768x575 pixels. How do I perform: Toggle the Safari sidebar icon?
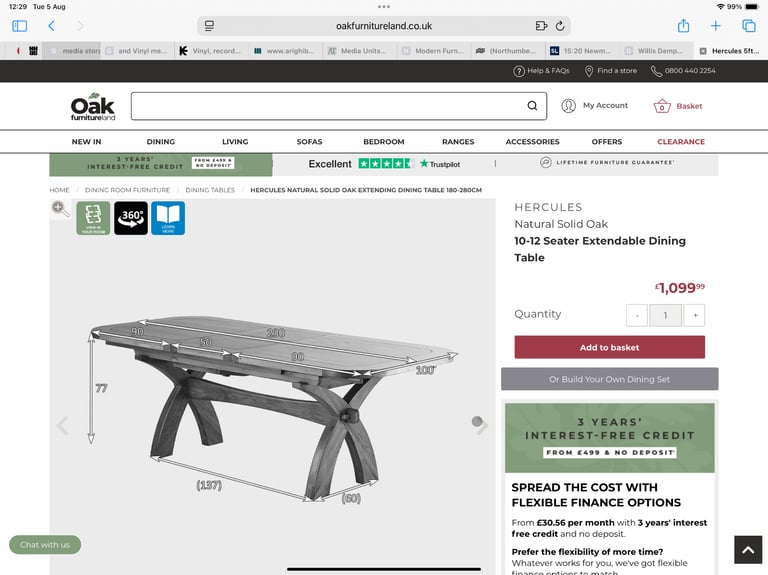pyautogui.click(x=20, y=26)
